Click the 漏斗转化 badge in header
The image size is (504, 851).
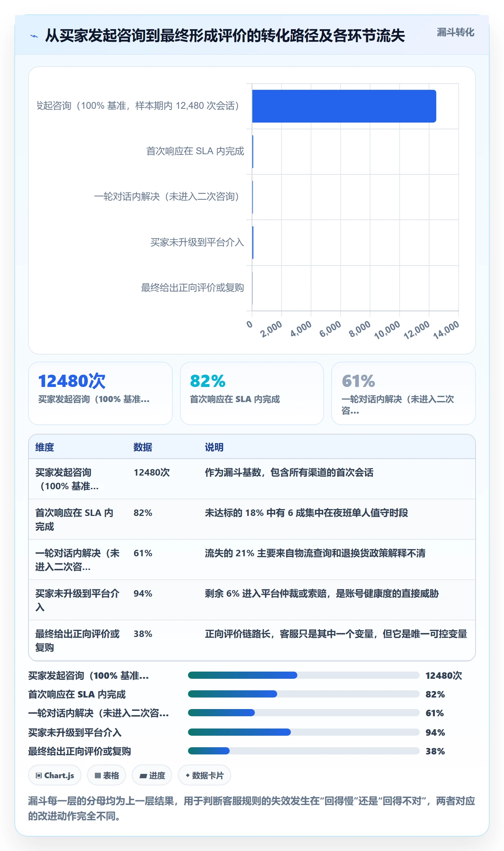click(x=455, y=32)
